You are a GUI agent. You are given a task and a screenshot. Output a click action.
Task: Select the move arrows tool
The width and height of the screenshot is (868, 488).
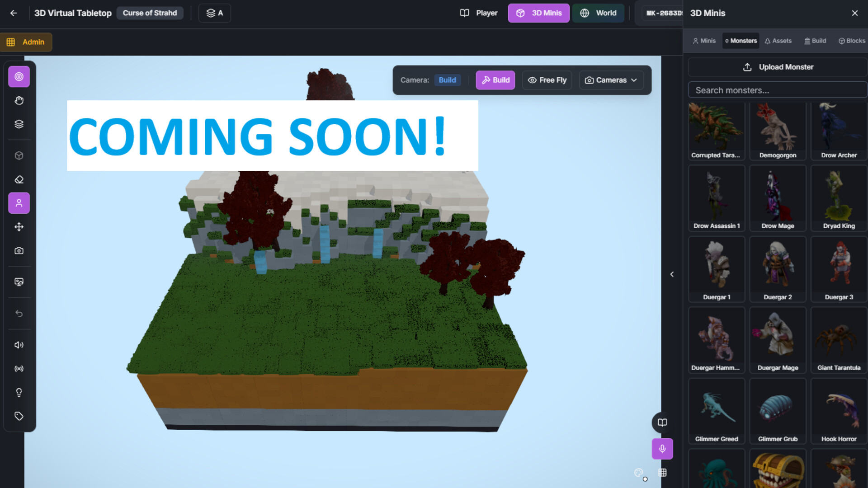(19, 227)
